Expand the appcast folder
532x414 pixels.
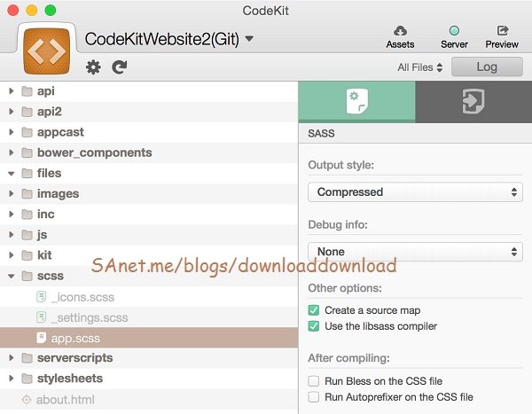click(x=12, y=132)
